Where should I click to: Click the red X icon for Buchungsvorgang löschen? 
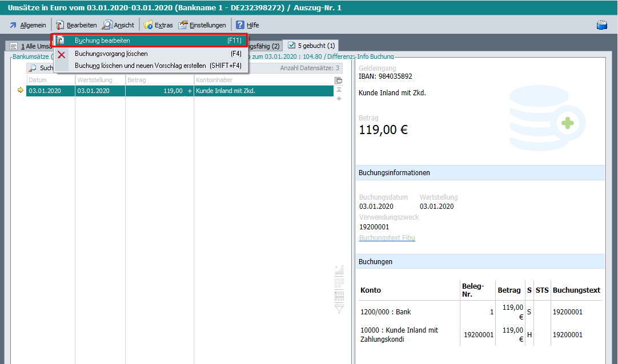point(62,54)
